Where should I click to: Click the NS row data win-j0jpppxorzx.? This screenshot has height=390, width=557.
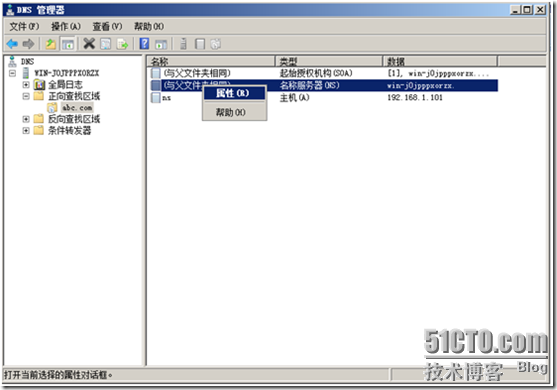(x=421, y=86)
